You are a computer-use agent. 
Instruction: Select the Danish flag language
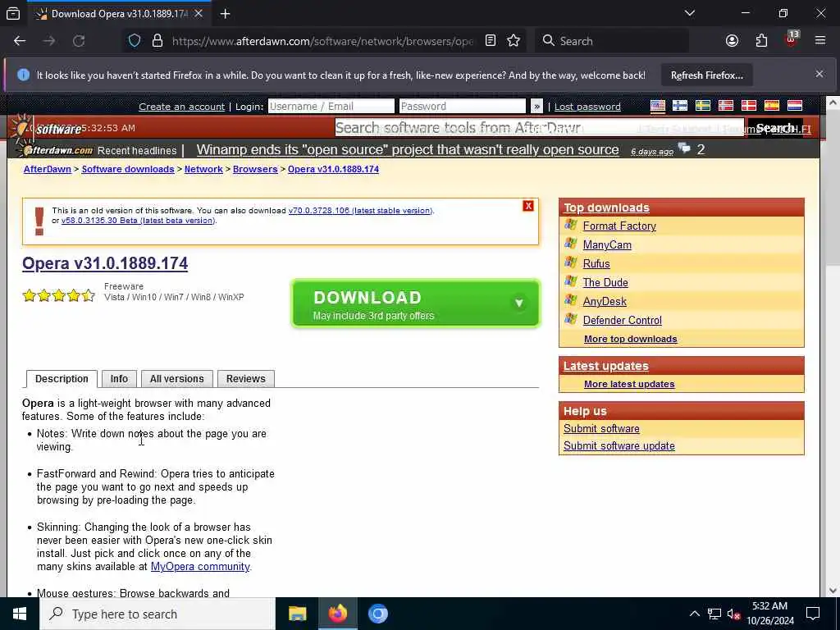(x=748, y=106)
